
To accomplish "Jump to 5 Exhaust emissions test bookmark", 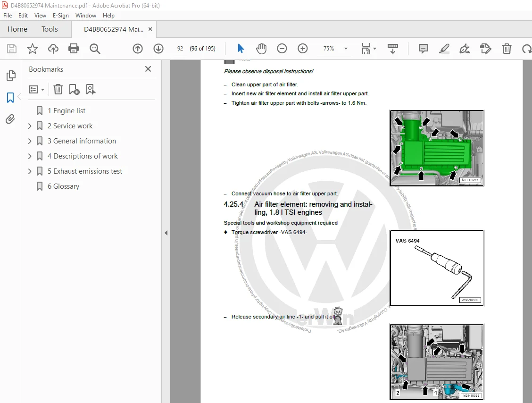I will pyautogui.click(x=85, y=171).
